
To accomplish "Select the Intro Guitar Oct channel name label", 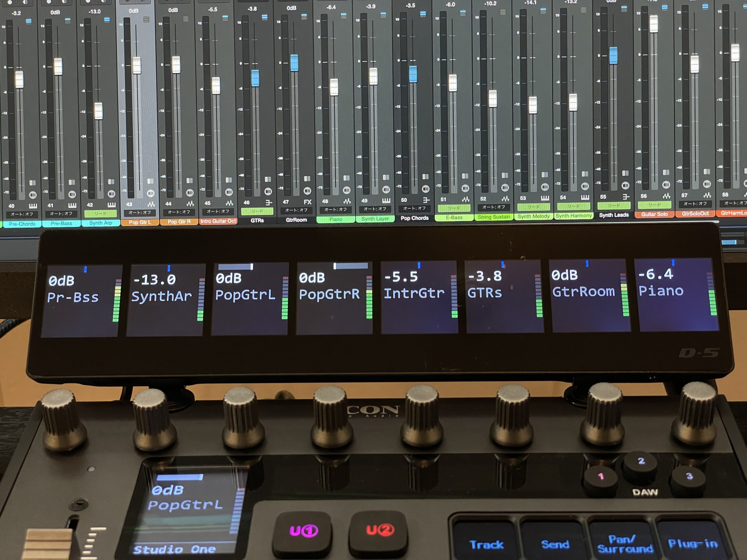I will [x=218, y=221].
